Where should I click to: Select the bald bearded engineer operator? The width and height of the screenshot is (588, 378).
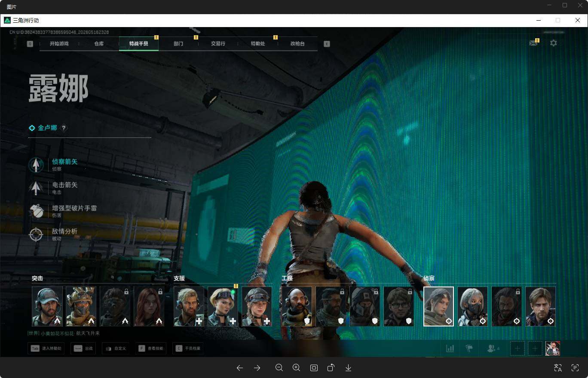(x=297, y=307)
